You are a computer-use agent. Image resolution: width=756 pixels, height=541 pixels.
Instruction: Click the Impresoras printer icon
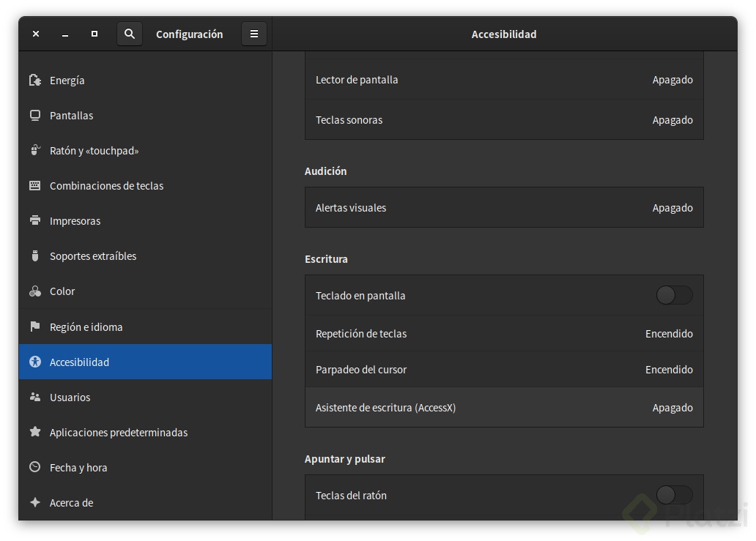click(x=34, y=220)
